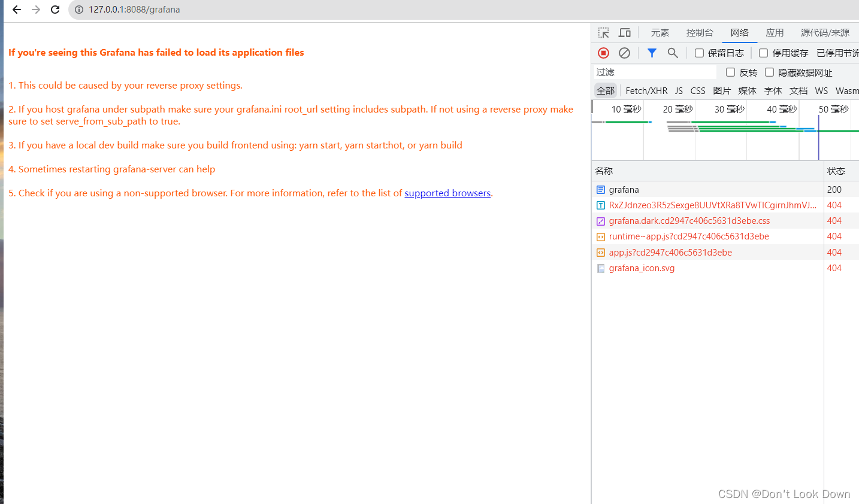This screenshot has width=859, height=504.
Task: Enable the 停用缓存 checkbox
Action: click(763, 53)
